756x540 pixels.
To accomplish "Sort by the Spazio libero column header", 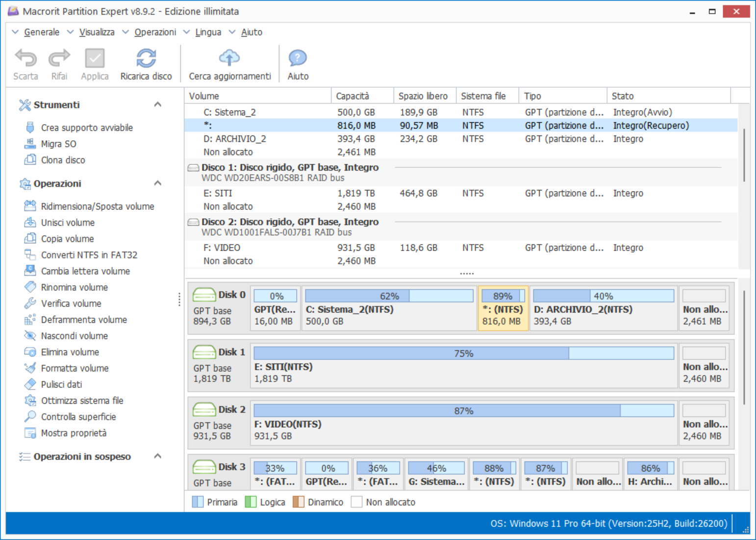I will tap(425, 96).
